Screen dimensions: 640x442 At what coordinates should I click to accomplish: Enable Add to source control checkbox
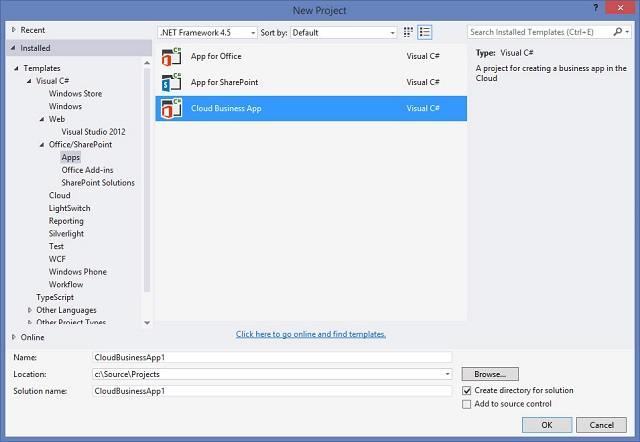click(467, 404)
